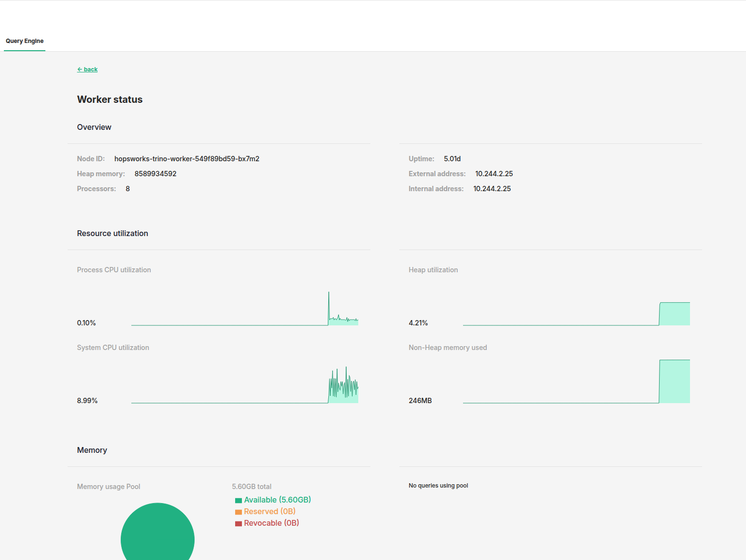Click the green Available legend swatch
This screenshot has width=746, height=560.
[239, 501]
